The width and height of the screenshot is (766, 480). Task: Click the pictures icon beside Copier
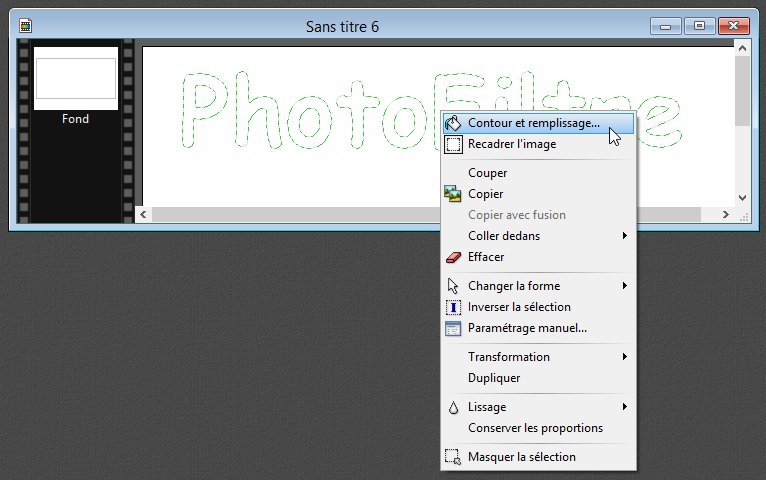tap(453, 194)
